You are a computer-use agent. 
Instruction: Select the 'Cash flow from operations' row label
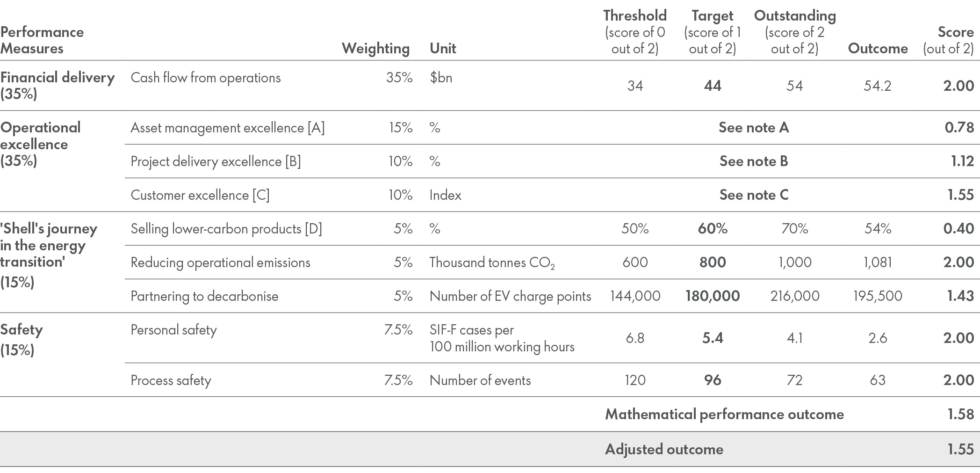point(206,78)
